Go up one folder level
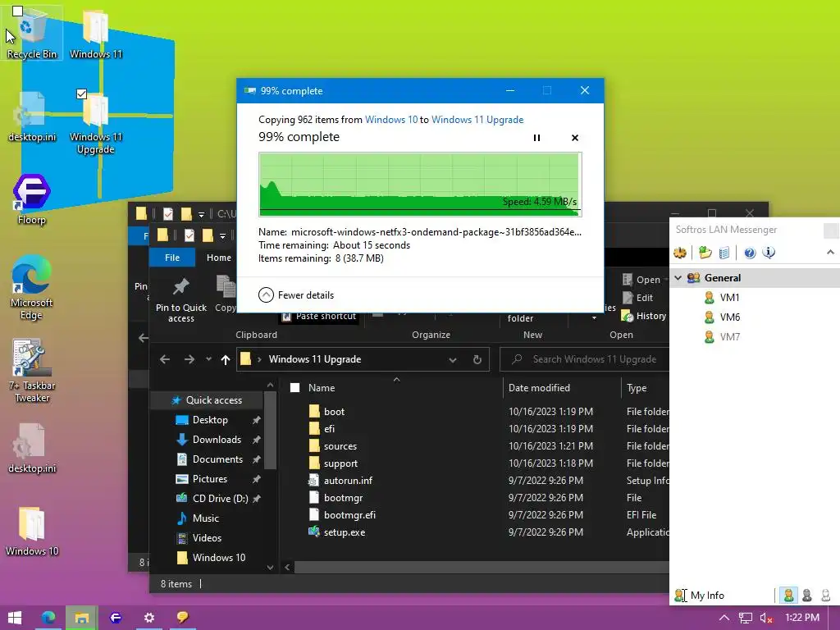This screenshot has width=840, height=630. click(226, 359)
